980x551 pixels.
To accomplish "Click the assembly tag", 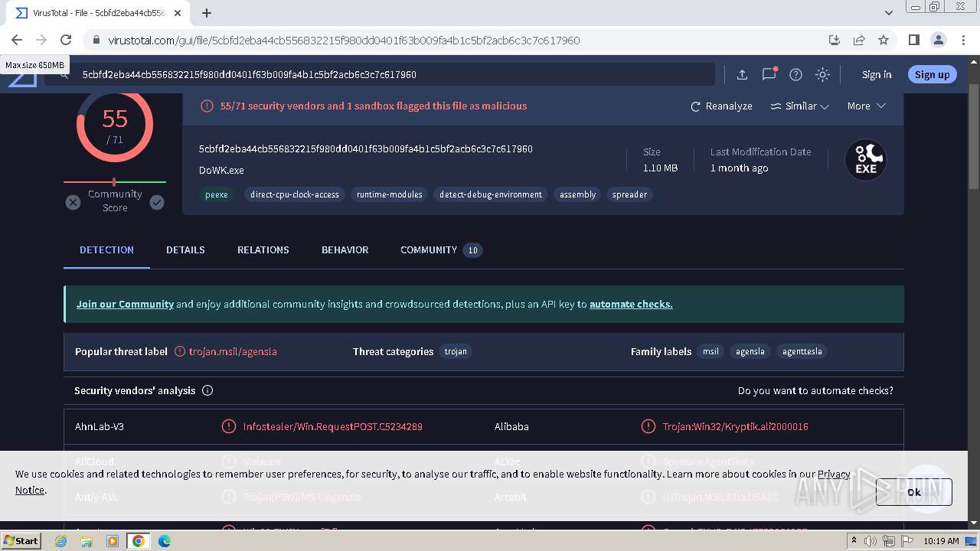I will tap(577, 194).
